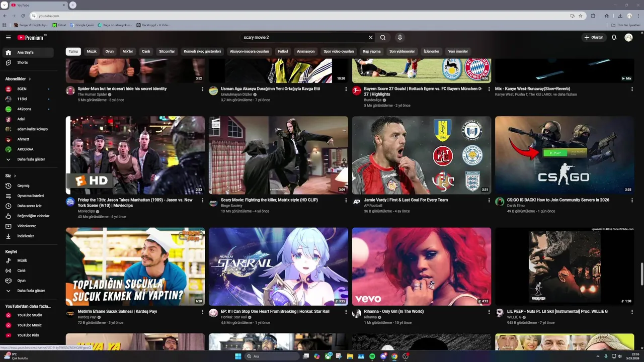Screen dimensions: 644x362
Task: Open options for Jamie Vardy video
Action: (x=489, y=200)
